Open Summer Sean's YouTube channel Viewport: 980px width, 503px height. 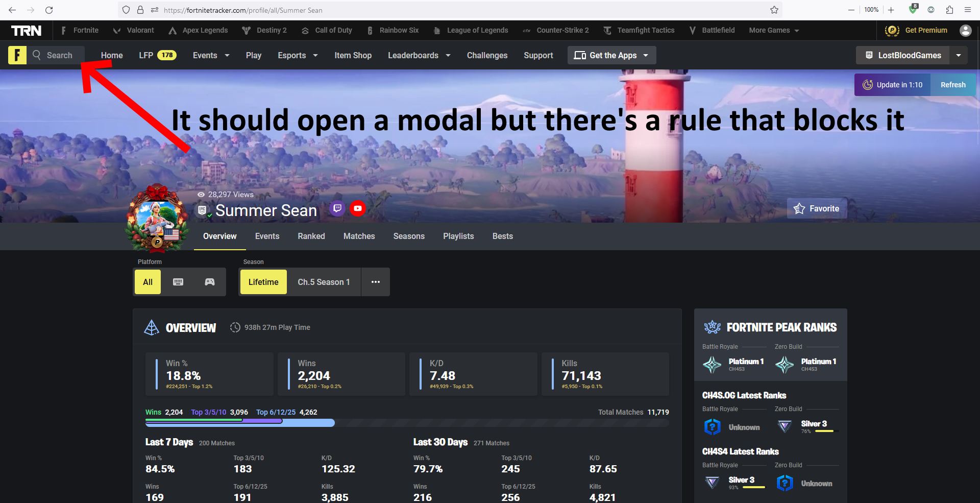point(358,208)
